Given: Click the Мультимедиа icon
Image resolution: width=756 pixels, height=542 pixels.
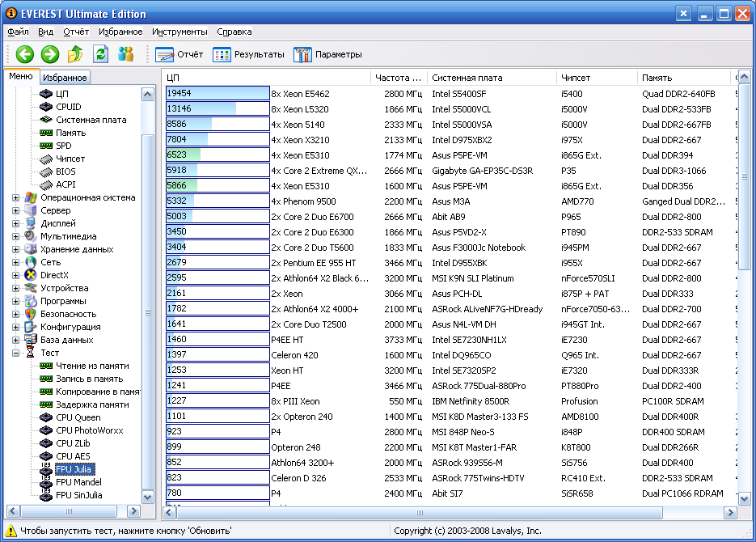Looking at the screenshot, I should click(x=31, y=236).
